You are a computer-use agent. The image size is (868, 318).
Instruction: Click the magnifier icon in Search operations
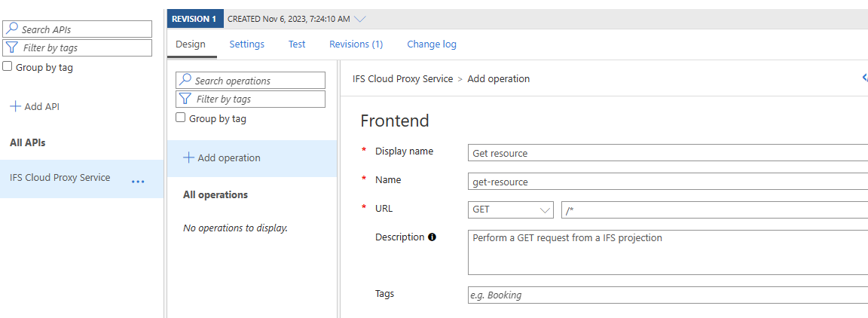point(185,81)
